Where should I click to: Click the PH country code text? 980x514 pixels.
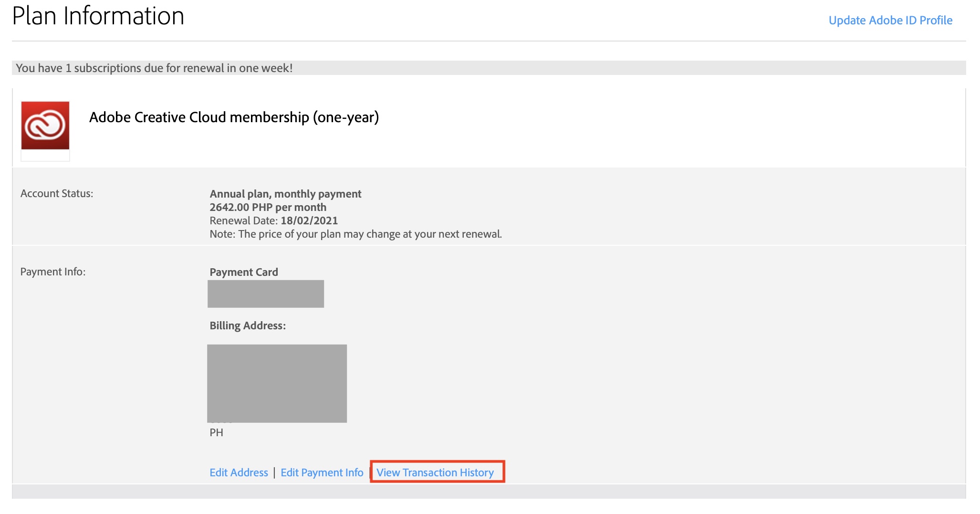coord(216,433)
